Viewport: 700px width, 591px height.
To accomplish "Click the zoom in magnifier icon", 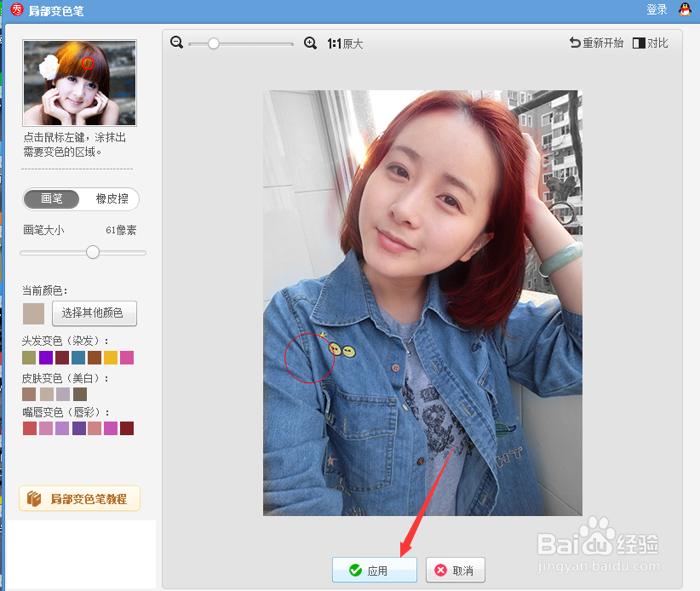I will (311, 42).
